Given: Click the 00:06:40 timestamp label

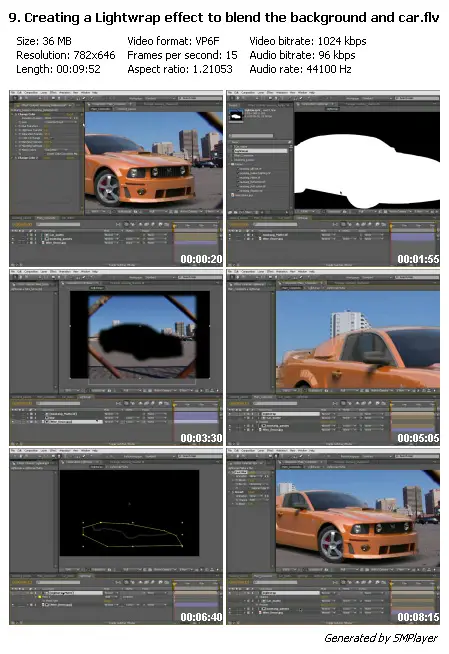Looking at the screenshot, I should [201, 617].
